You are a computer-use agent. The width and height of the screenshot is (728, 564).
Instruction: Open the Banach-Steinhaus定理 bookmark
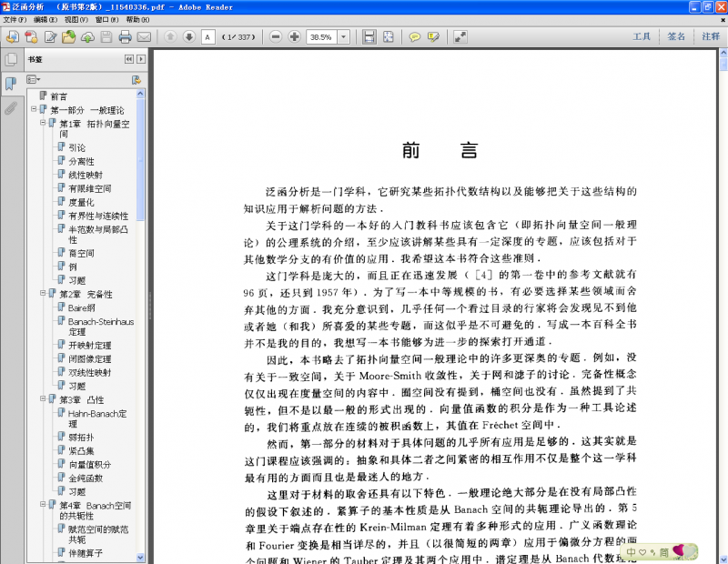pyautogui.click(x=101, y=327)
